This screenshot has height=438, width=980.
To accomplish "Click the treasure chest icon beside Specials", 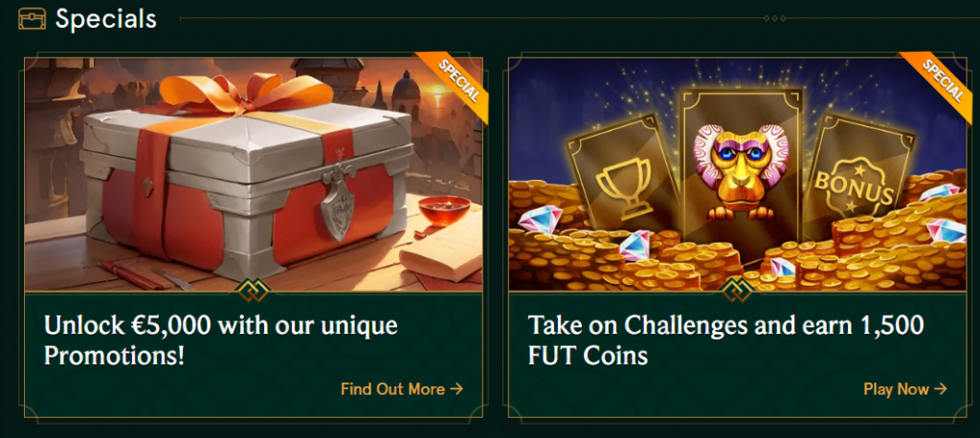I will click(x=32, y=19).
